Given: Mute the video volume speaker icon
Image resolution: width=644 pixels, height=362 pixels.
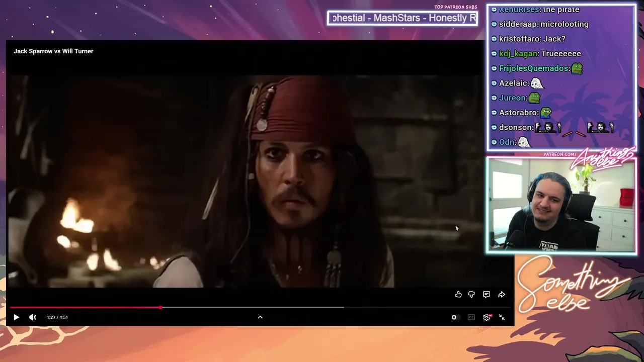Looking at the screenshot, I should point(33,317).
